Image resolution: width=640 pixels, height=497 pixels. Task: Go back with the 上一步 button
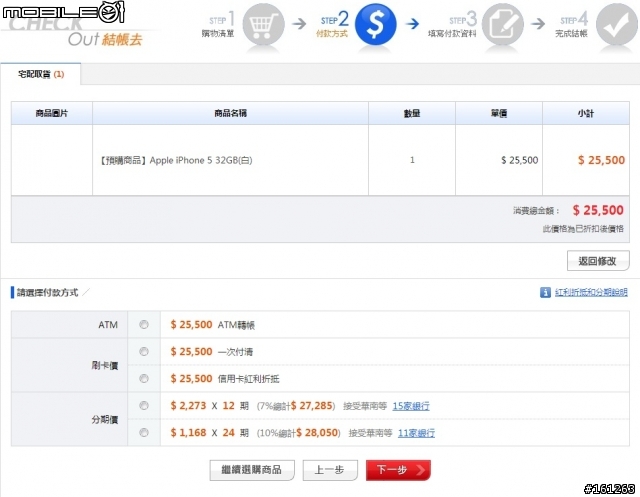[x=330, y=470]
